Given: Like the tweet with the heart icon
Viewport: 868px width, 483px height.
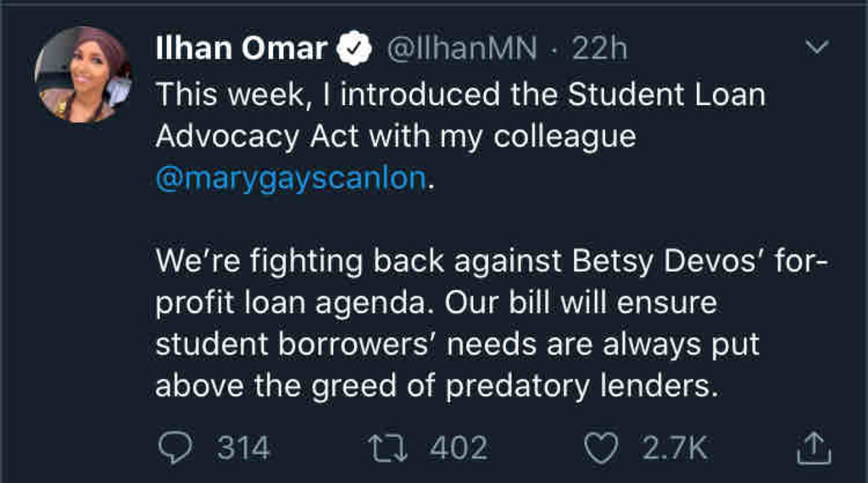Looking at the screenshot, I should coord(603,447).
